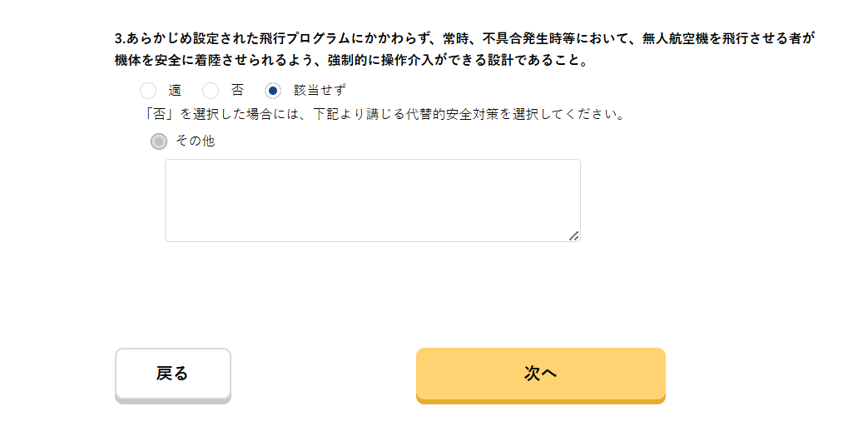Click the その他 label text

pyautogui.click(x=196, y=141)
